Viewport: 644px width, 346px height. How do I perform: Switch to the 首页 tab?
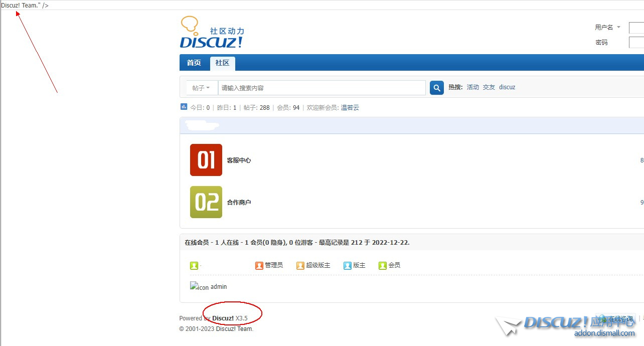(194, 63)
